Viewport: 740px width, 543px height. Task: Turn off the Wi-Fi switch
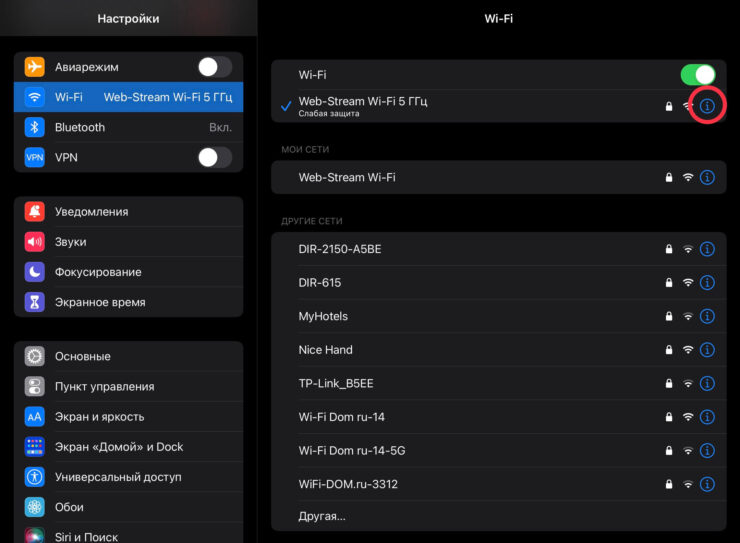698,75
